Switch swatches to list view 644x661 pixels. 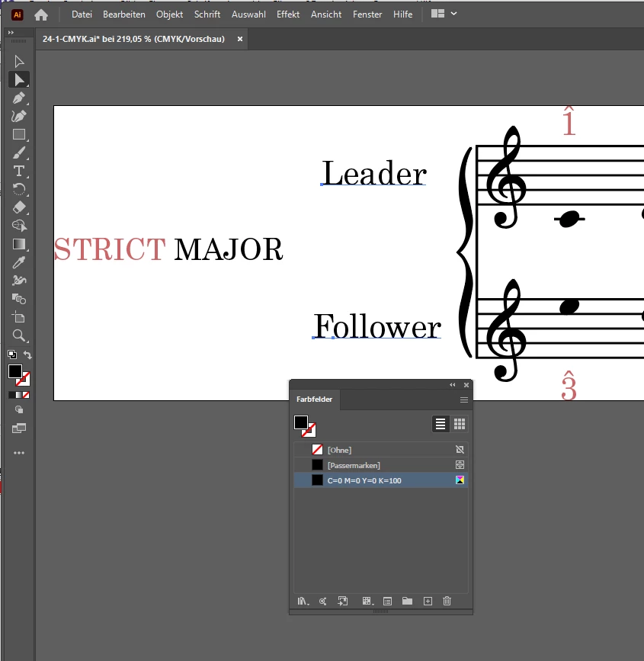[x=441, y=424]
